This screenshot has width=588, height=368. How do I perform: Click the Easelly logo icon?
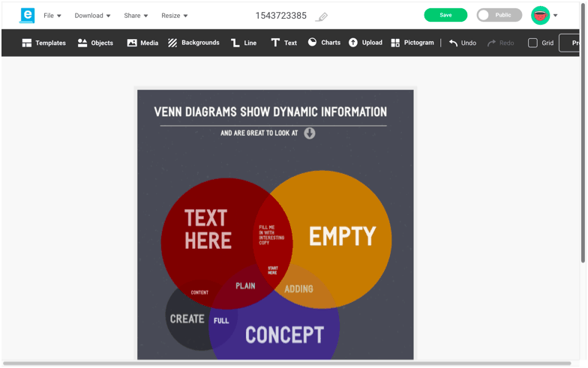coord(27,15)
